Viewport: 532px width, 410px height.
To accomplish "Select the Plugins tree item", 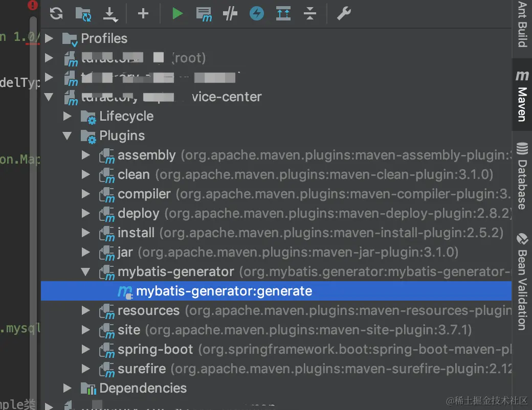I will click(276, 135).
